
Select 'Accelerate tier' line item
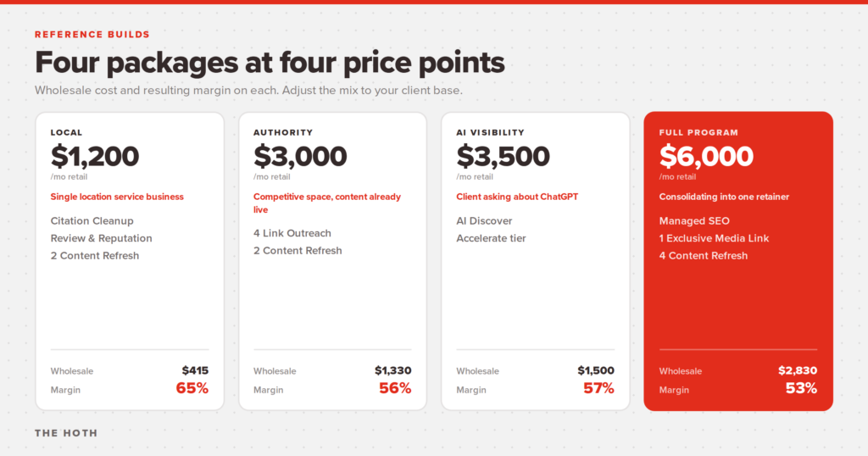[x=491, y=238]
